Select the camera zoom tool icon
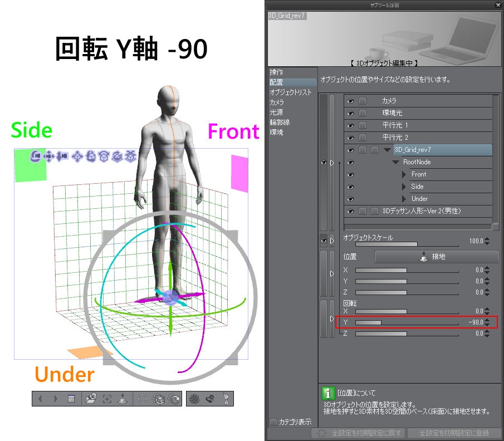Image resolution: width=504 pixels, height=441 pixels. tap(62, 157)
